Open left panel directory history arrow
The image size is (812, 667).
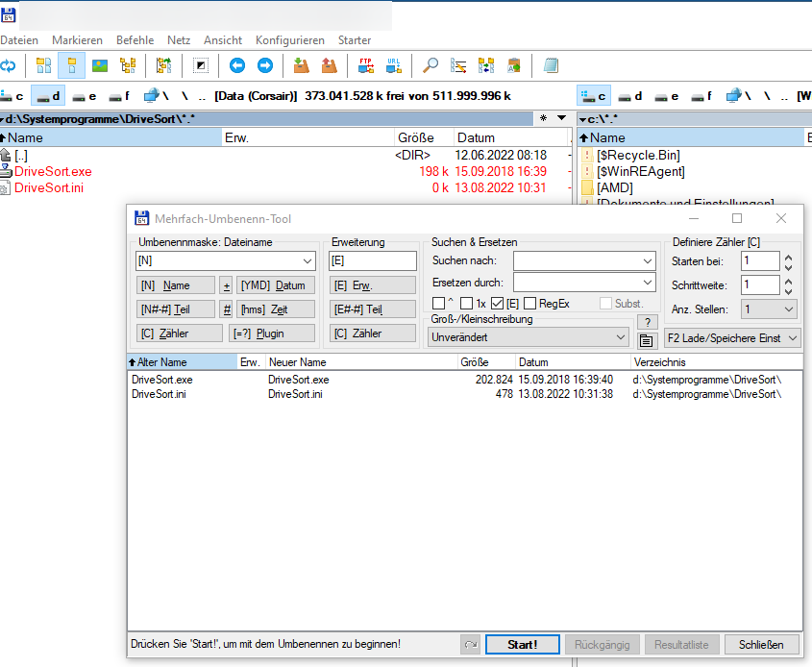(561, 118)
